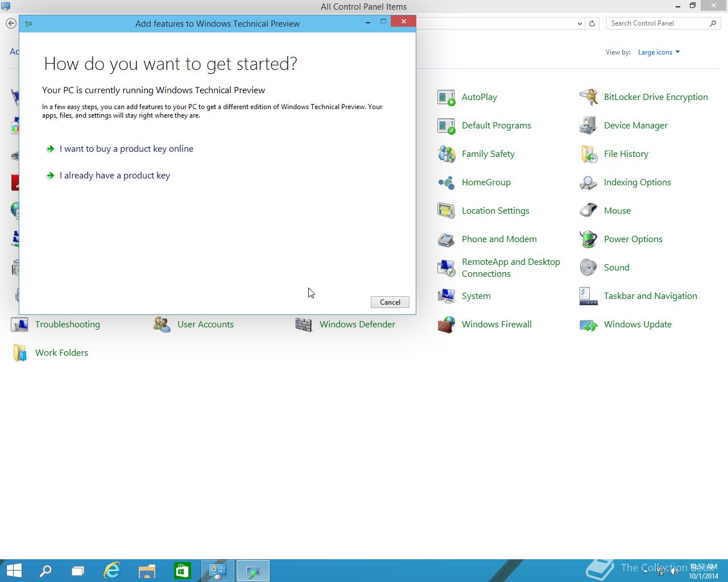Click the Indexing Options label
Image resolution: width=728 pixels, height=582 pixels.
click(638, 182)
